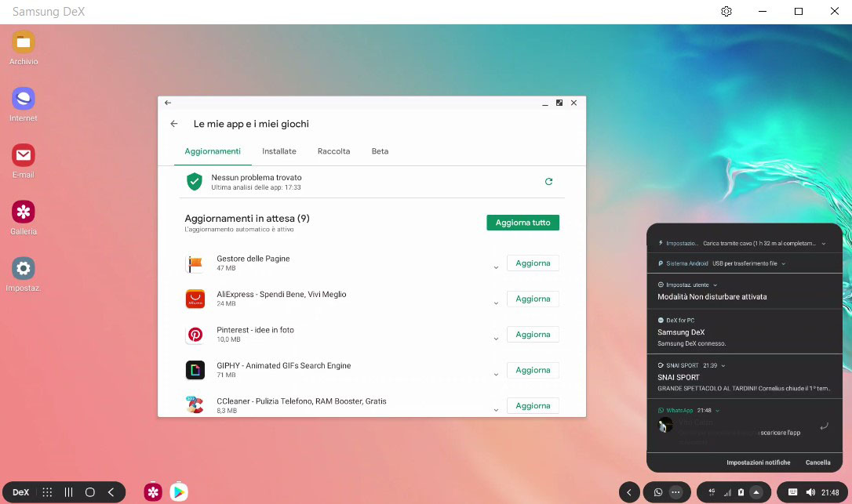This screenshot has width=852, height=504.
Task: Click the back arrow in DeX taskbar
Action: coord(111,492)
